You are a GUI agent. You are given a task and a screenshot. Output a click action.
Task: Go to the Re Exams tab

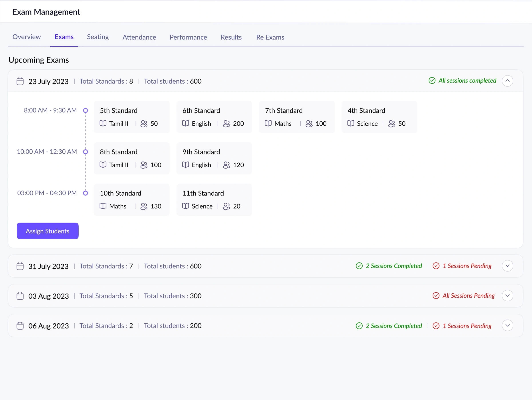(x=270, y=37)
